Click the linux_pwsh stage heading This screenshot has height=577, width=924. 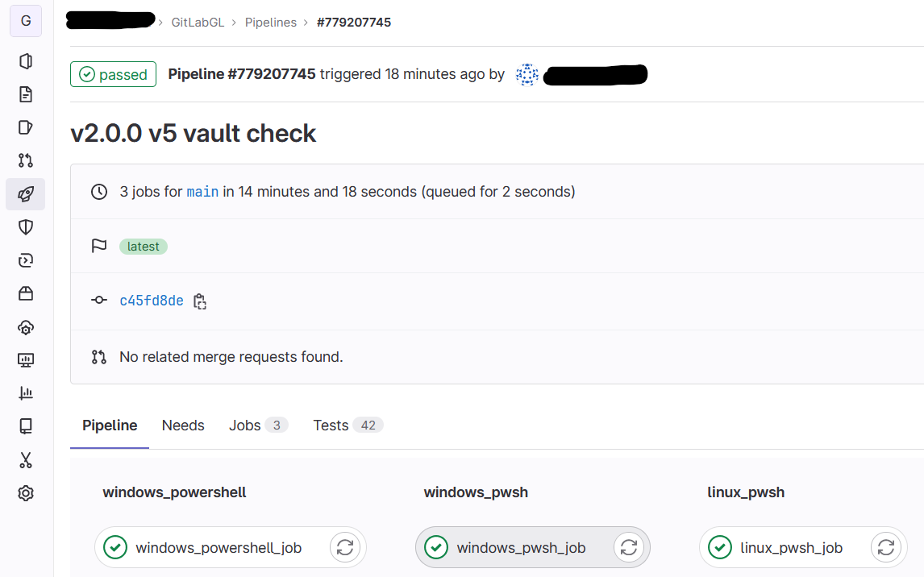pos(746,492)
